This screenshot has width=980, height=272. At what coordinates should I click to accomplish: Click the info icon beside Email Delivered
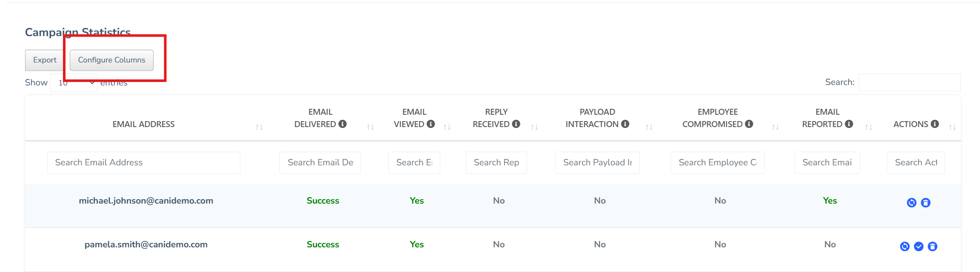(x=342, y=124)
